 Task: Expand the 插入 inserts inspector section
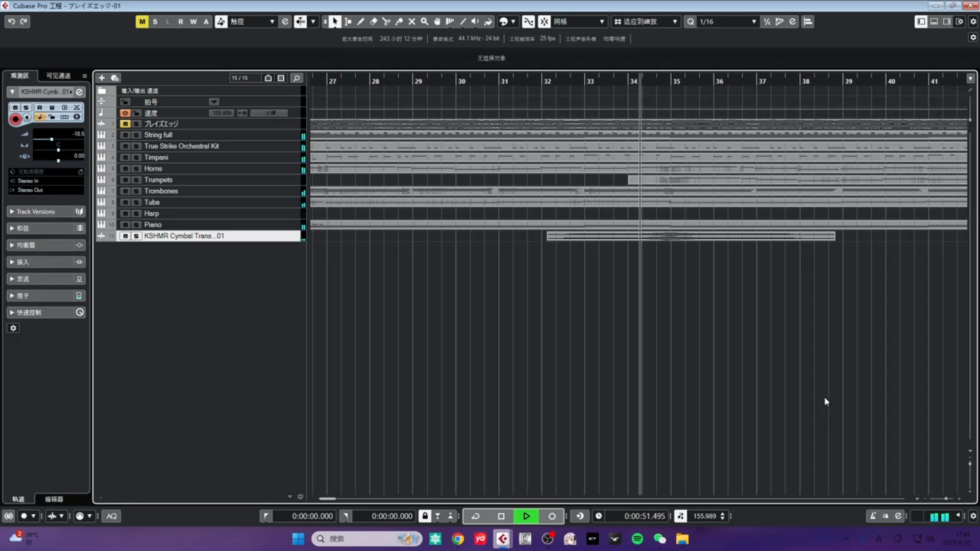point(46,262)
